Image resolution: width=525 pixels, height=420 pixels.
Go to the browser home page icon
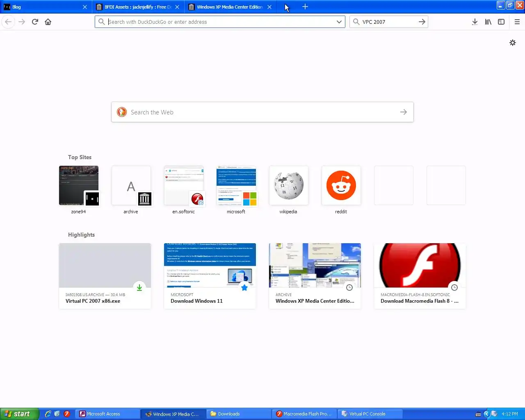coord(48,22)
